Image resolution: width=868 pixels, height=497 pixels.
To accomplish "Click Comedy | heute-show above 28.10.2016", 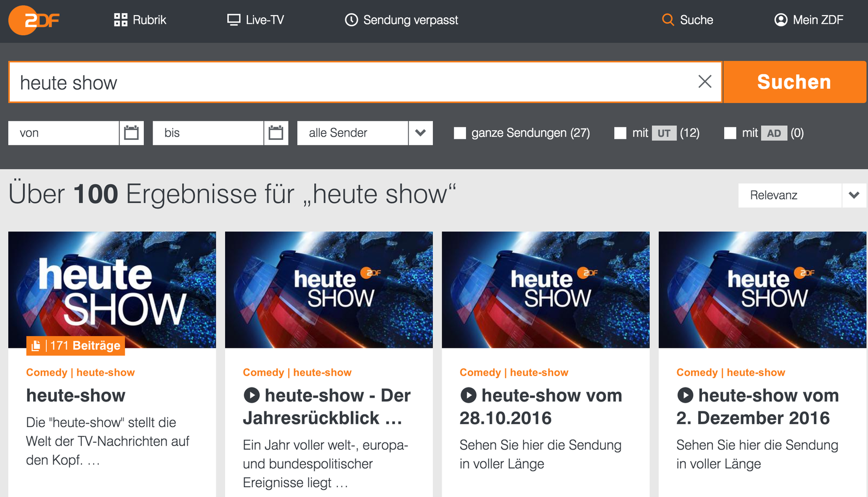I will coord(514,372).
